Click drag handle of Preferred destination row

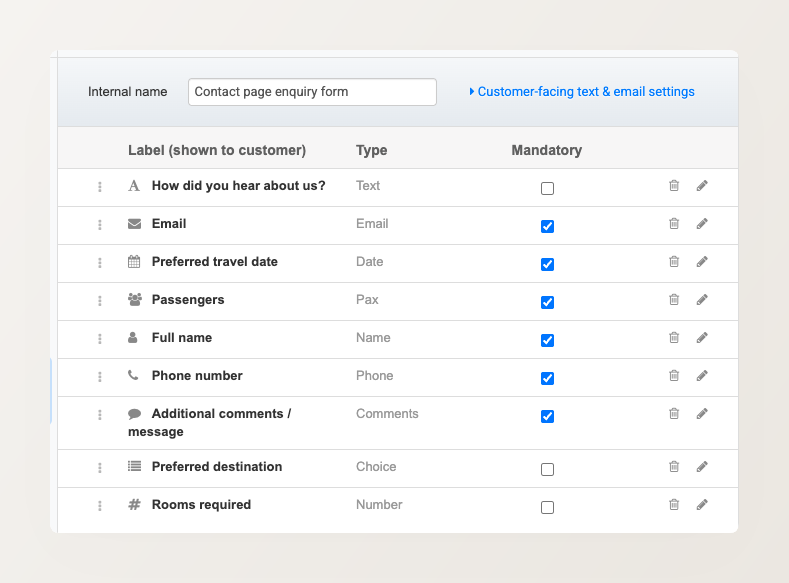pyautogui.click(x=100, y=468)
